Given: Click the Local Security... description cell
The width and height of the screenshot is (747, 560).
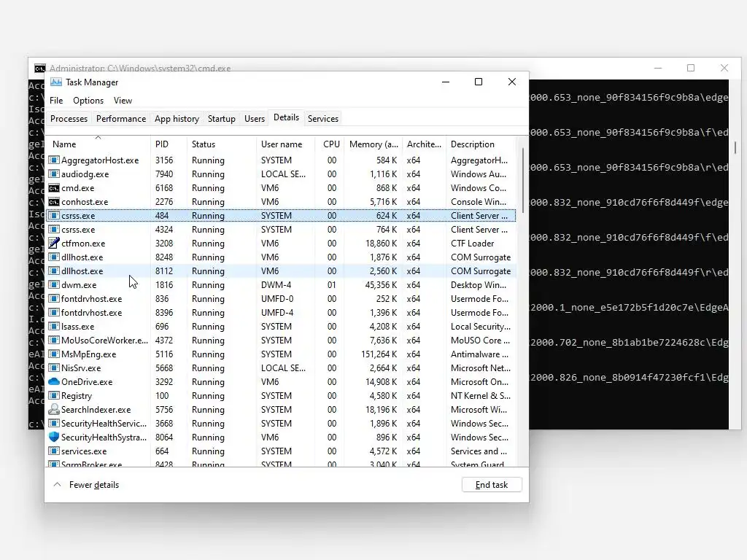Looking at the screenshot, I should coord(480,326).
